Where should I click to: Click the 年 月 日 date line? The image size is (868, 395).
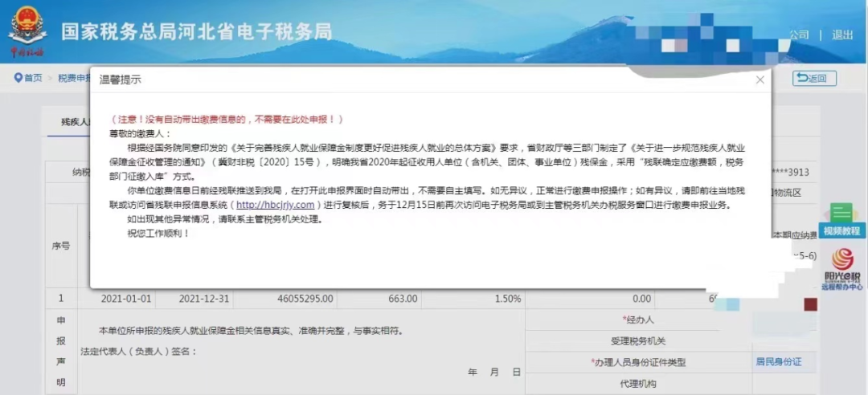pos(494,373)
